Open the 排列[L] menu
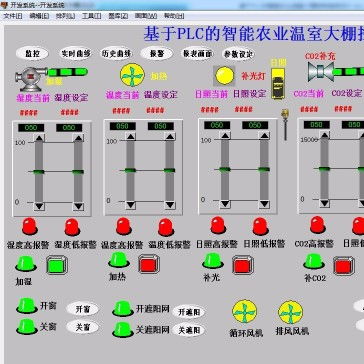Image resolution: width=364 pixels, height=364 pixels. [66, 16]
